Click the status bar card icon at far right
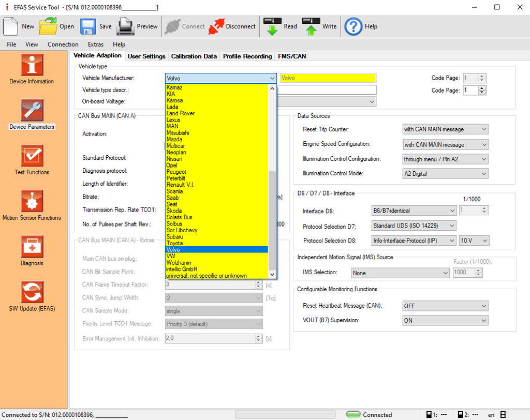Image resolution: width=530 pixels, height=420 pixels. coord(503,415)
